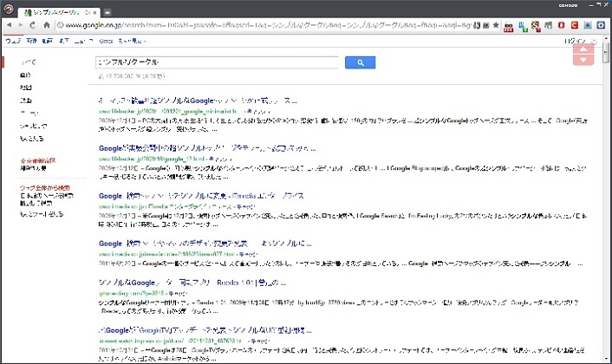Click the light blue extension icon

click(588, 25)
